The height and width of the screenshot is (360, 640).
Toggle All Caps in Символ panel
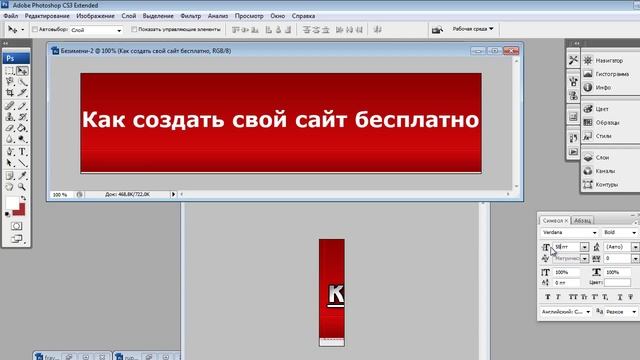coord(573,297)
